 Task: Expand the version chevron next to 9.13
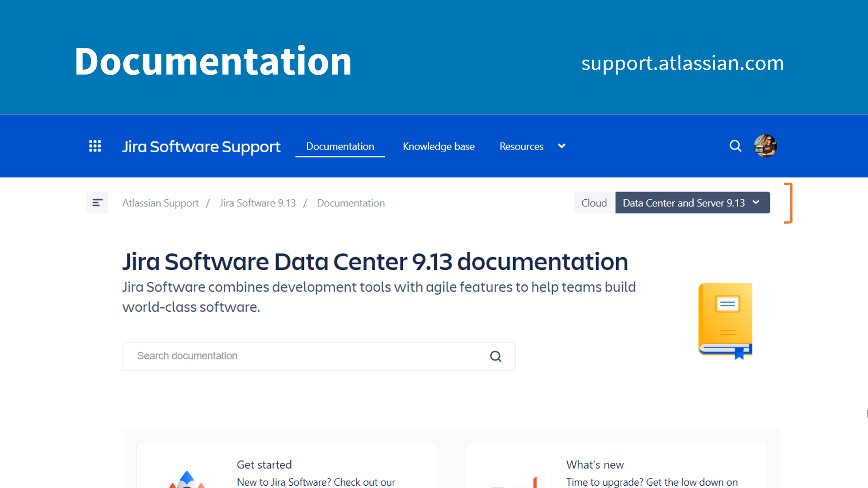(x=755, y=202)
